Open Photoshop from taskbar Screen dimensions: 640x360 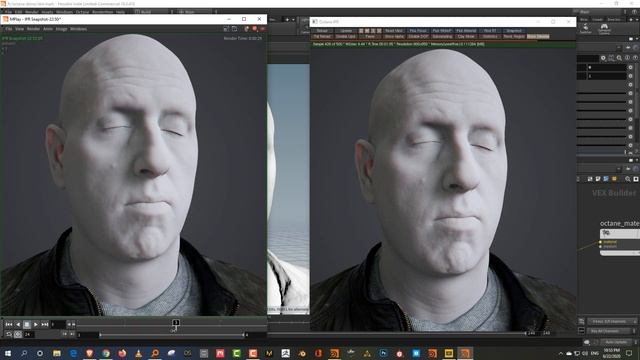point(383,353)
